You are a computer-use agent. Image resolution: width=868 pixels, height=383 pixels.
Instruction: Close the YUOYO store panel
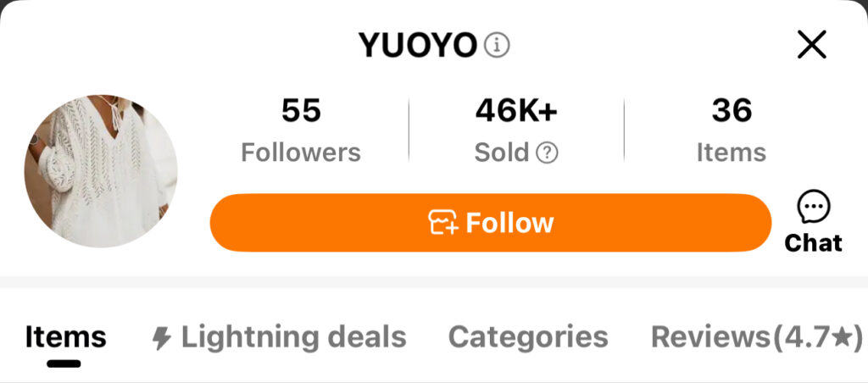pyautogui.click(x=811, y=44)
